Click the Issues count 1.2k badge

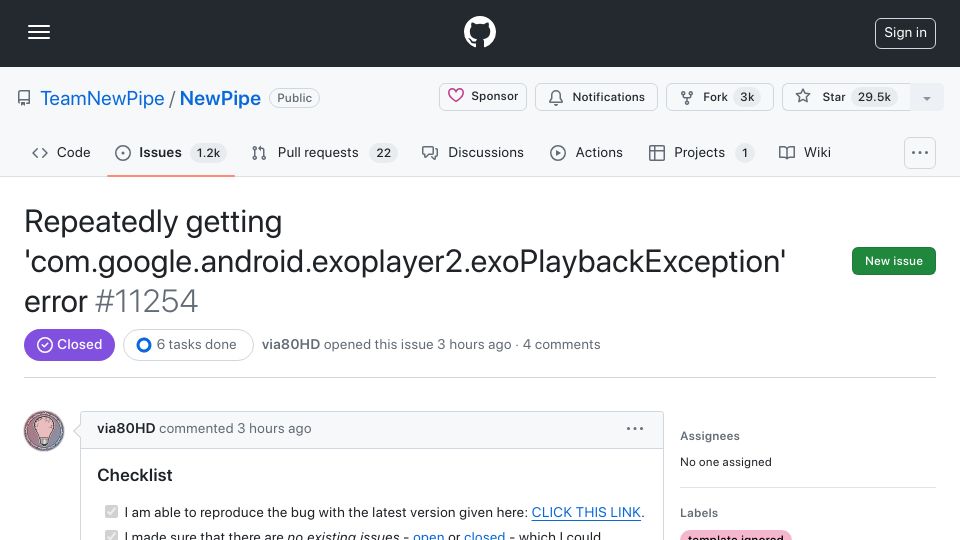(x=208, y=153)
